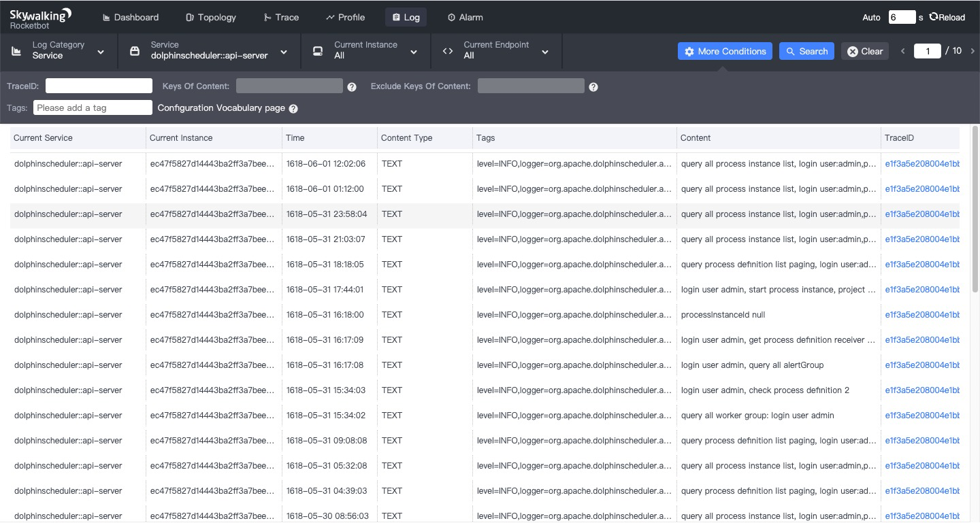Click the Log Category chart icon
Image resolution: width=980 pixels, height=523 pixels.
[16, 51]
